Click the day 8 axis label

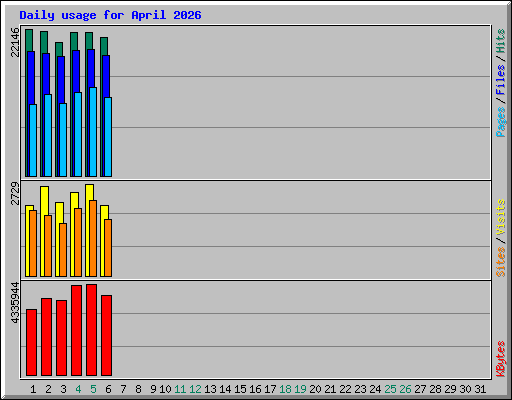click(138, 389)
